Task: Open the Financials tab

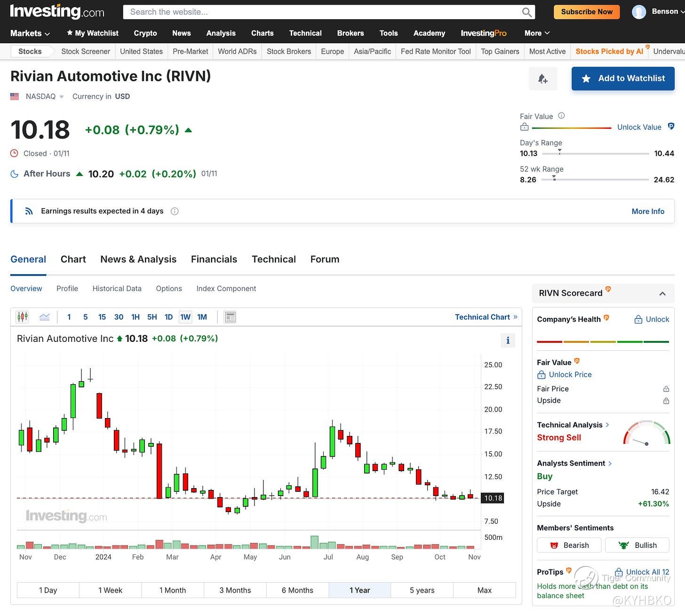Action: tap(214, 259)
